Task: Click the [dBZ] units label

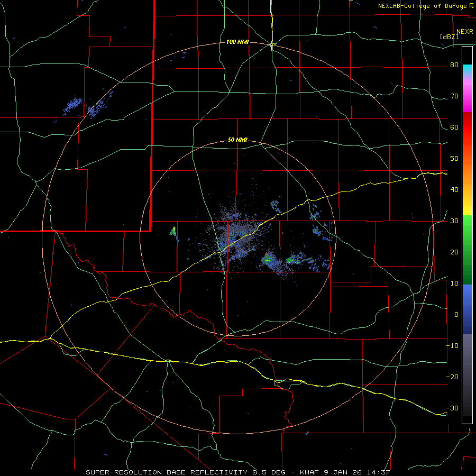Action: 449,37
